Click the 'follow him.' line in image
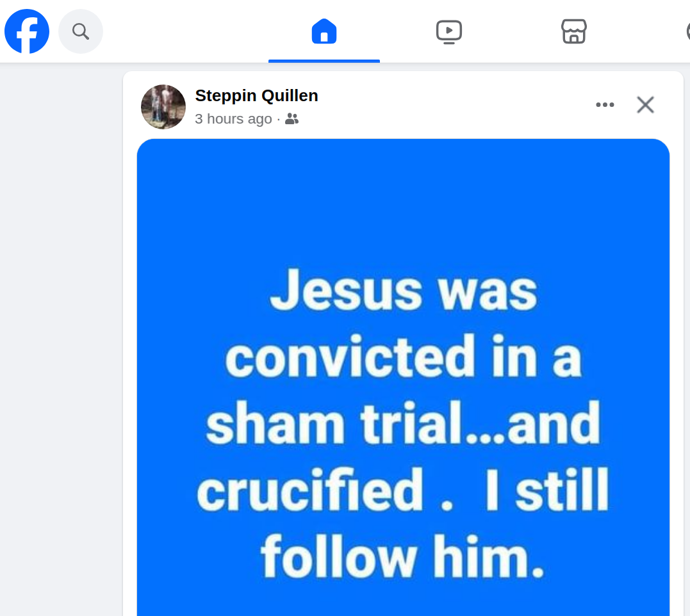The width and height of the screenshot is (690, 616). [x=403, y=556]
